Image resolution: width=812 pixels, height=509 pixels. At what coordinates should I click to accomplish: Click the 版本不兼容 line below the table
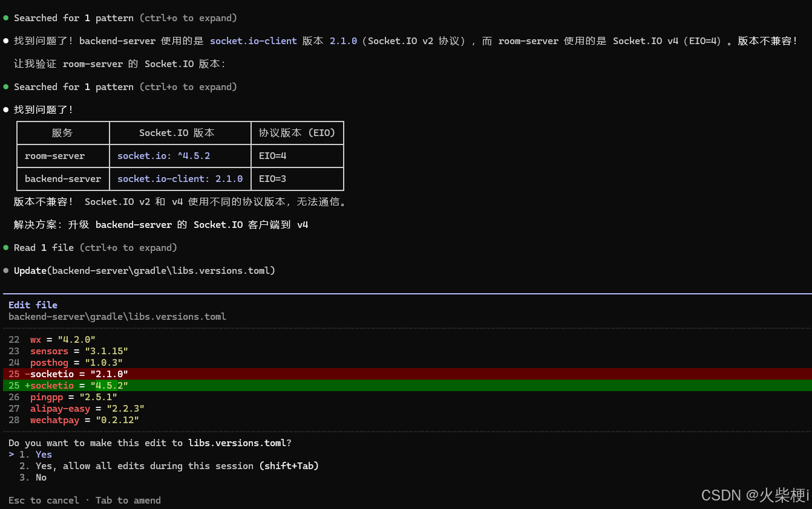tap(182, 202)
